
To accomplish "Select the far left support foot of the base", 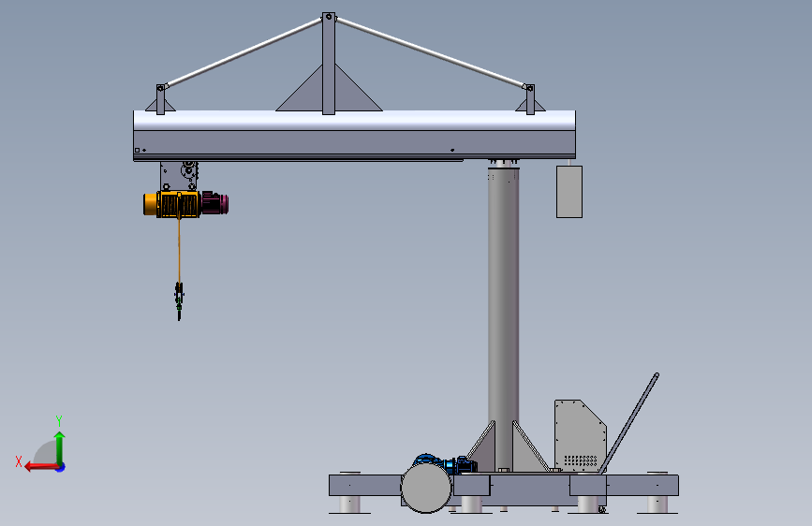I will point(349,504).
